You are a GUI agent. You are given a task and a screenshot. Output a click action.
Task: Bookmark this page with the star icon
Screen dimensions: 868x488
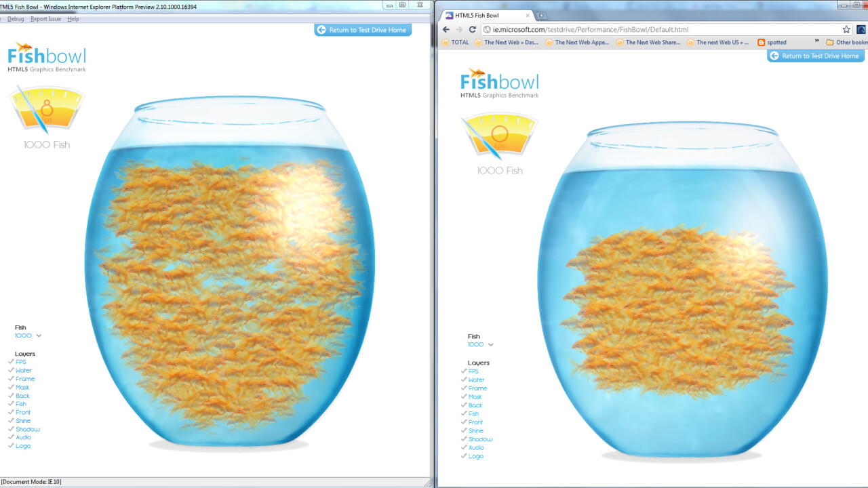click(x=846, y=30)
